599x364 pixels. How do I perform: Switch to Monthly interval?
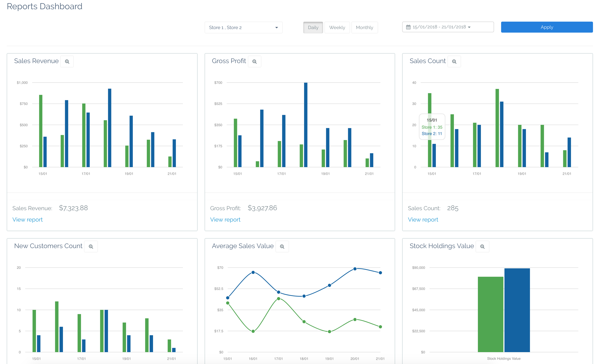tap(364, 27)
